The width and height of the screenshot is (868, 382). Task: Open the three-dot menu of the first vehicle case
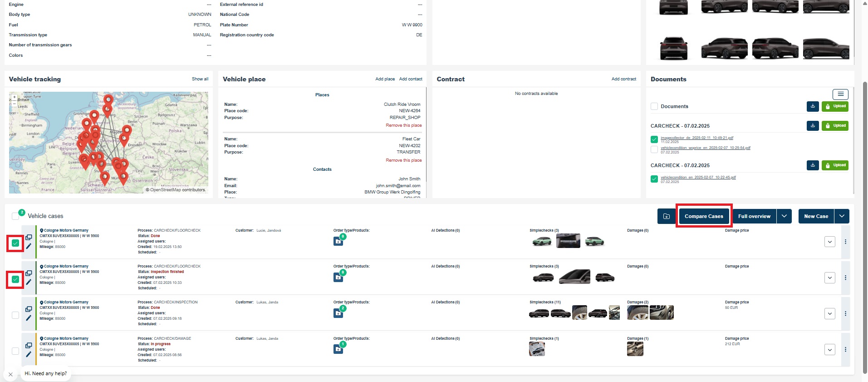pyautogui.click(x=845, y=242)
